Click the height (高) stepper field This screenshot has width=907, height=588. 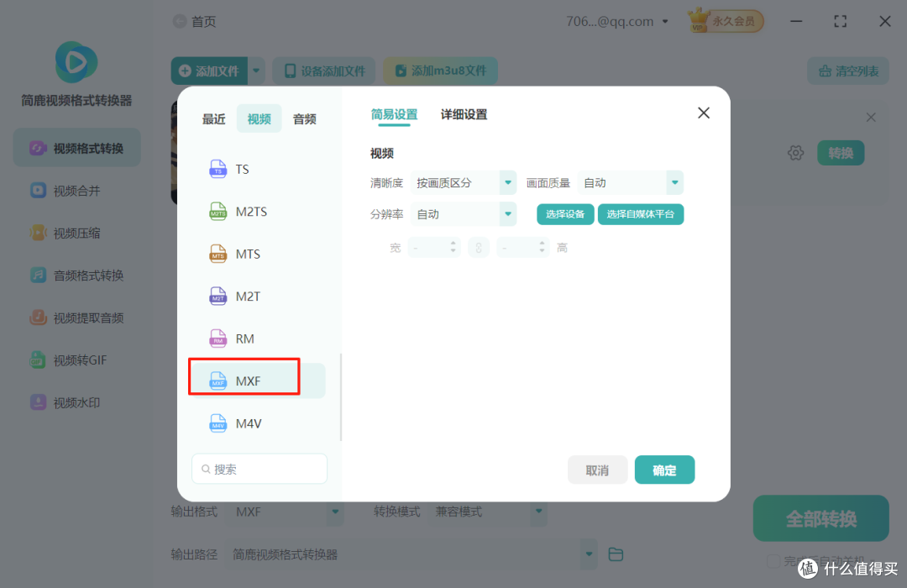point(523,248)
